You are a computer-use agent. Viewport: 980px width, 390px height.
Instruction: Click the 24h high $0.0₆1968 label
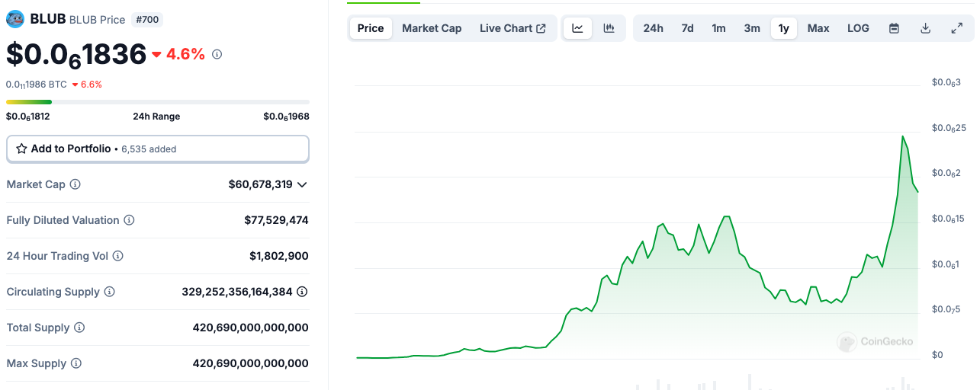(x=286, y=117)
